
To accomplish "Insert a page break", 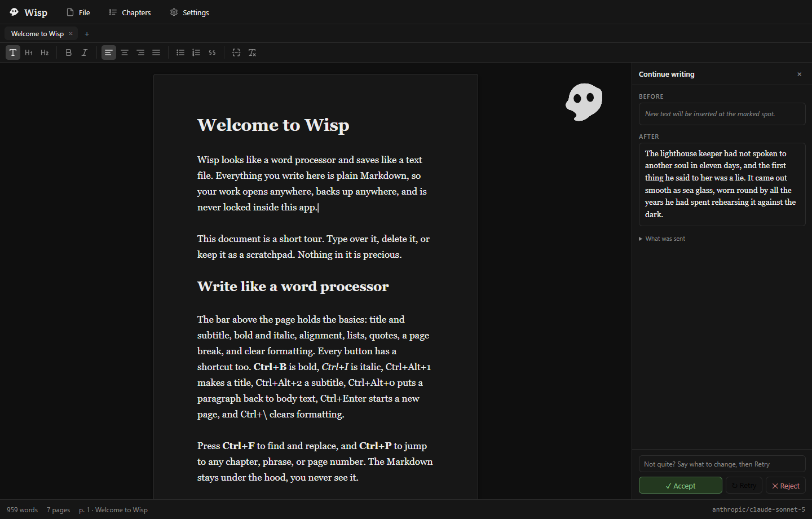I will tap(236, 52).
